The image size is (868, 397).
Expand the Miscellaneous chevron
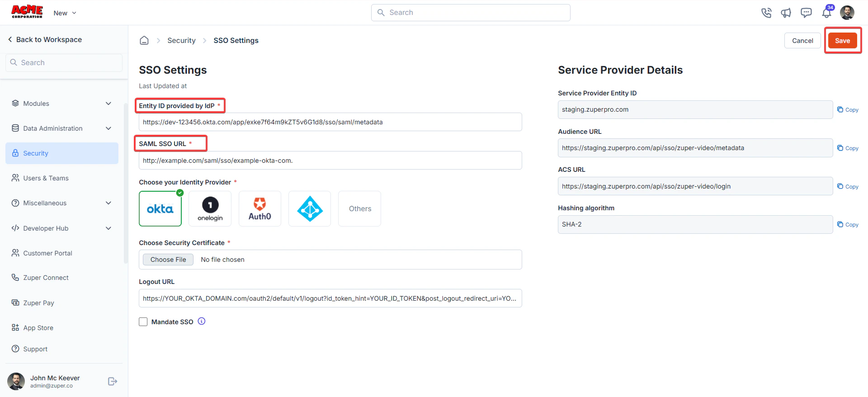click(108, 203)
